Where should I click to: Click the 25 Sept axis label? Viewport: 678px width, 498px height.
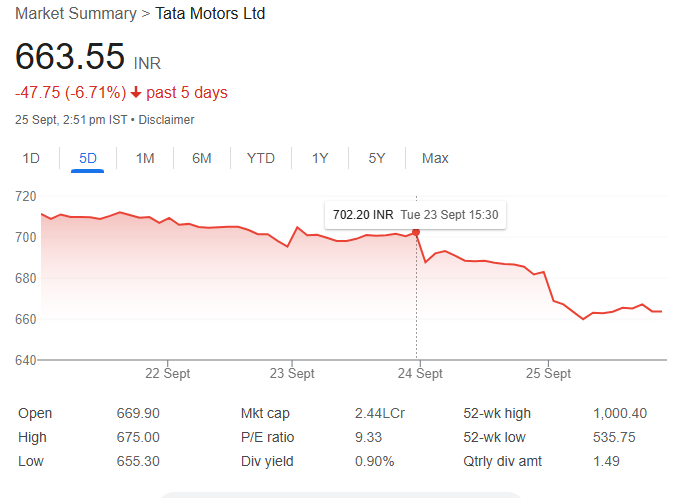547,374
